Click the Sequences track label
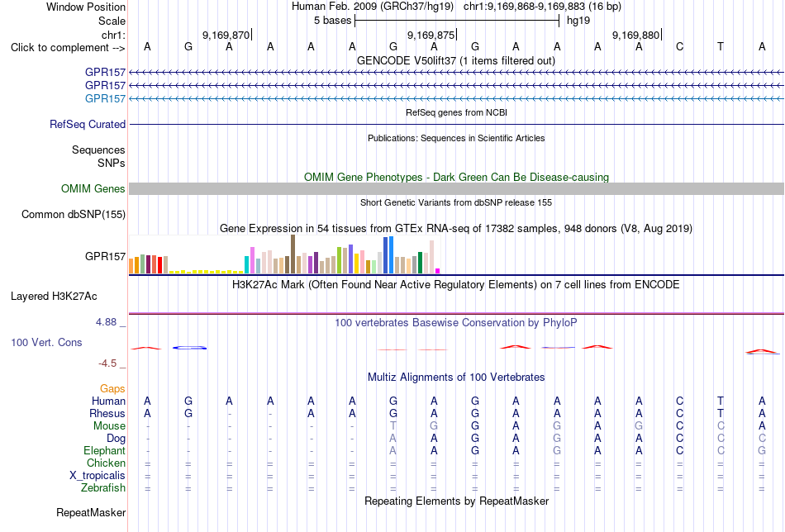The height and width of the screenshot is (532, 785). 98,150
